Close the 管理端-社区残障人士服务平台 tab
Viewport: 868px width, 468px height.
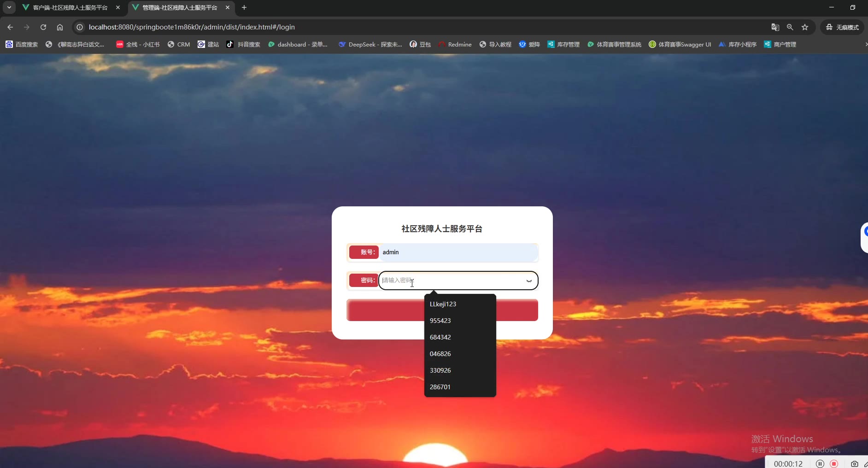(228, 7)
